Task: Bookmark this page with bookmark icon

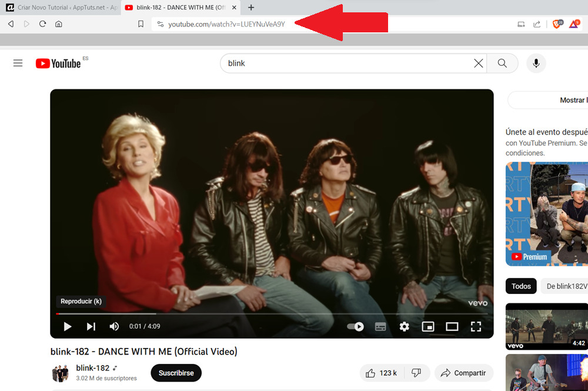Action: pos(141,24)
